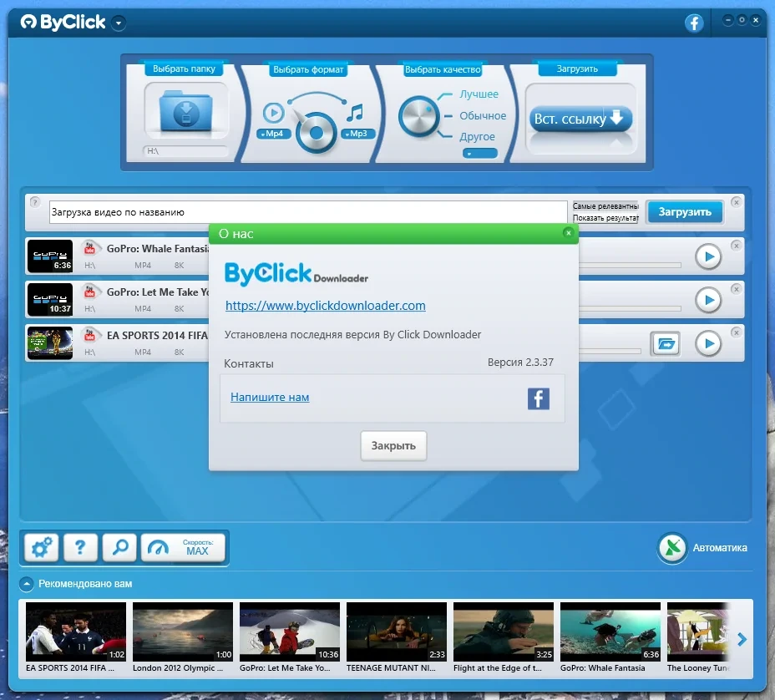Open the custom quality dropdown below Другое

coord(480,154)
